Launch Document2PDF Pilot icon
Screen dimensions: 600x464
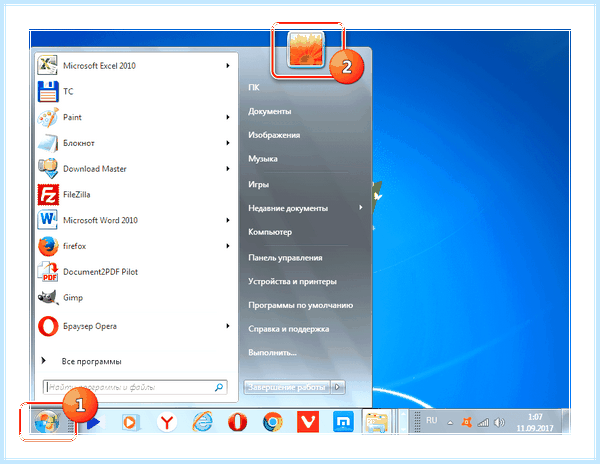[48, 272]
